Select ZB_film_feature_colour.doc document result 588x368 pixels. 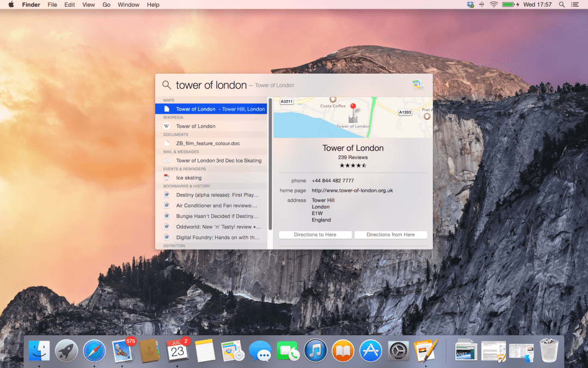(211, 143)
